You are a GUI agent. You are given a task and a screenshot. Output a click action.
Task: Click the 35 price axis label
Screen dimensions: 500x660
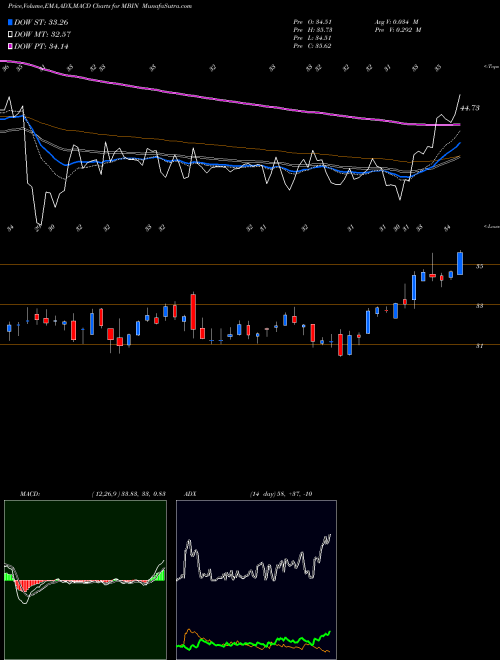(479, 266)
